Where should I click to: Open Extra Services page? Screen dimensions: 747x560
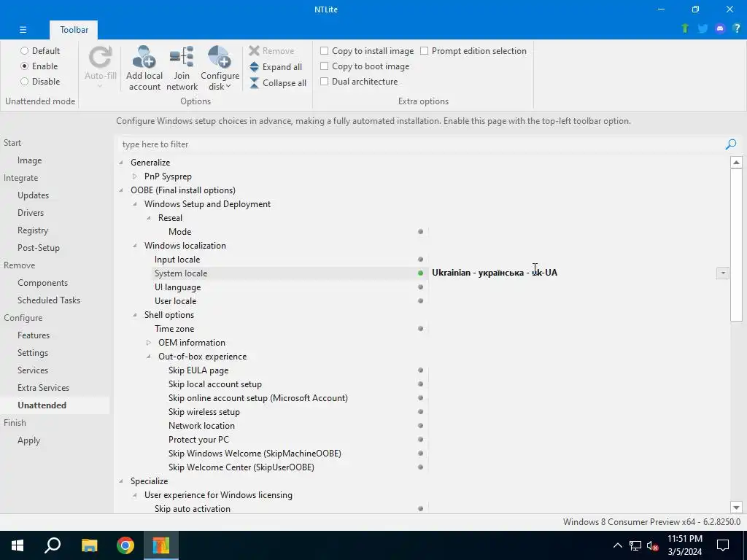click(x=43, y=388)
